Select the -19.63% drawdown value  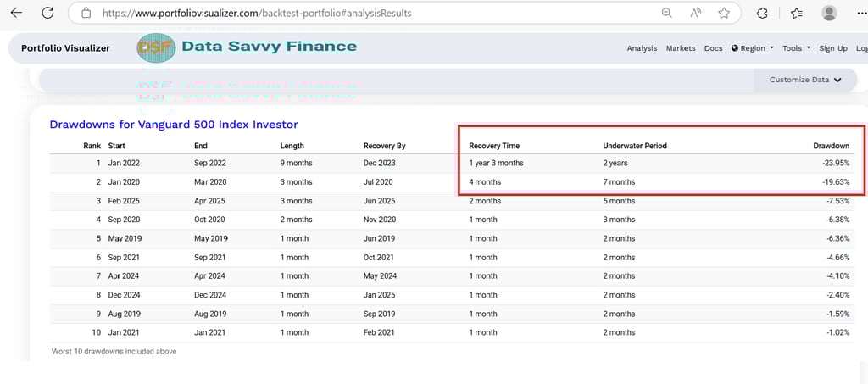coord(835,182)
